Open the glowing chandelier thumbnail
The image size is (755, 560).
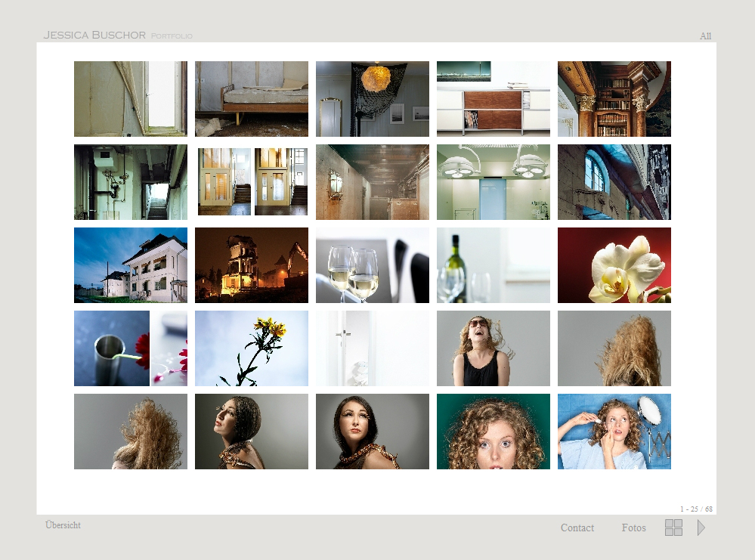(x=372, y=99)
